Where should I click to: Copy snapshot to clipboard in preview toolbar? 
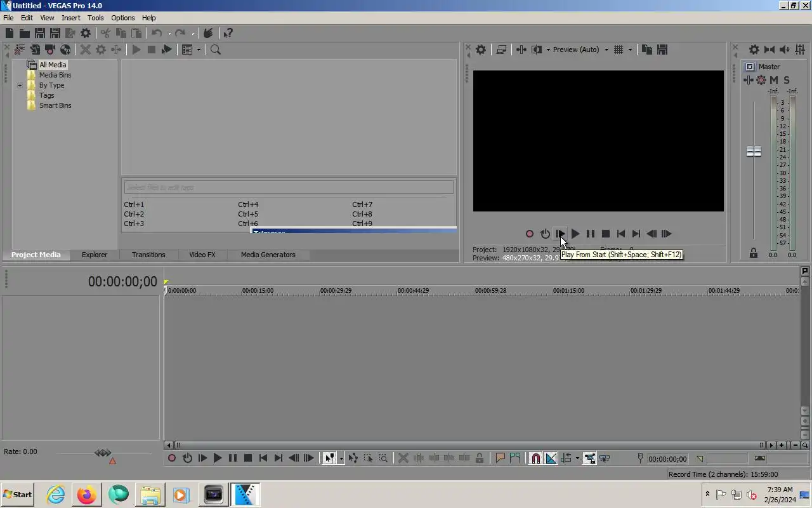(x=647, y=50)
